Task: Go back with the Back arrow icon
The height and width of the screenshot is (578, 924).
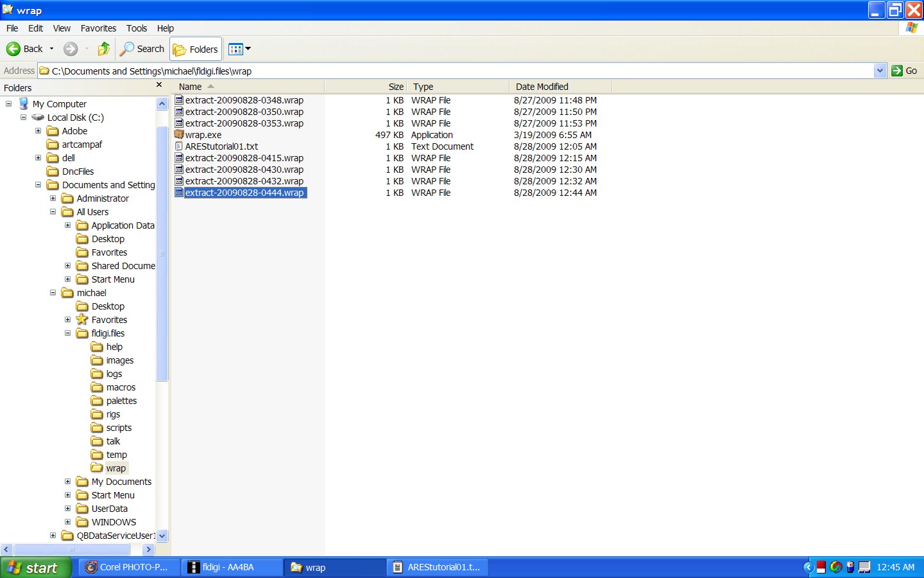Action: click(x=13, y=49)
